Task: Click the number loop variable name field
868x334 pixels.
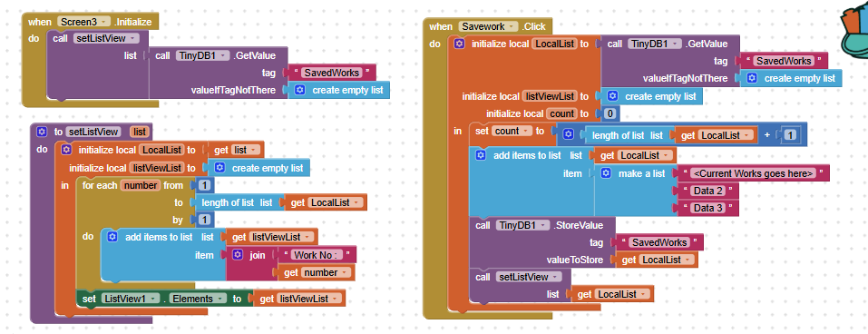Action: coord(140,185)
